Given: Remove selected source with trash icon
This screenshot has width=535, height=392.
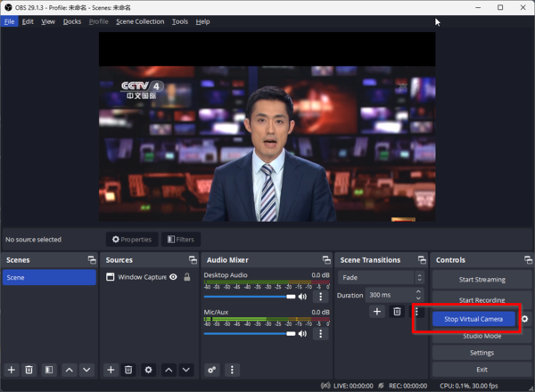Looking at the screenshot, I should [128, 370].
